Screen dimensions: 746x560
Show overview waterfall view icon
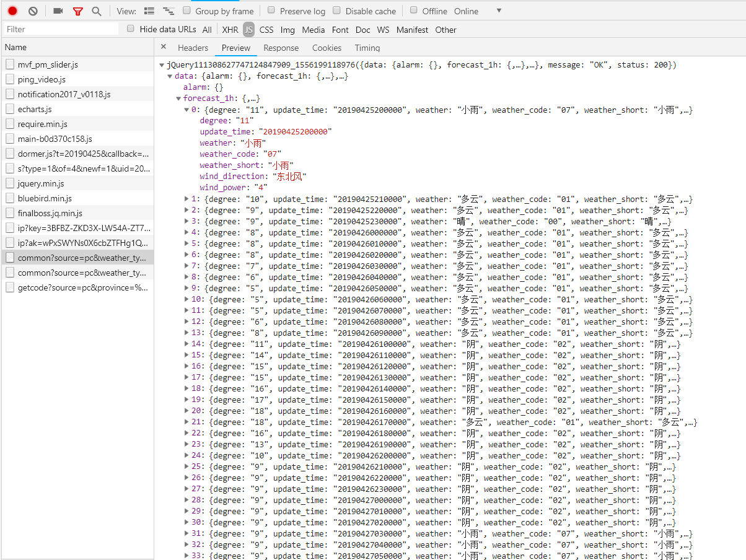(169, 11)
